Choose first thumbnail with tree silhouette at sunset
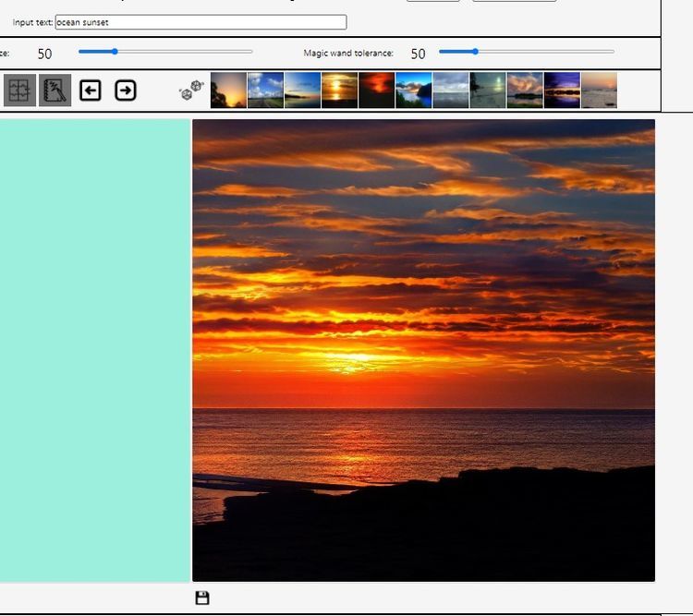This screenshot has width=693, height=616. [228, 91]
